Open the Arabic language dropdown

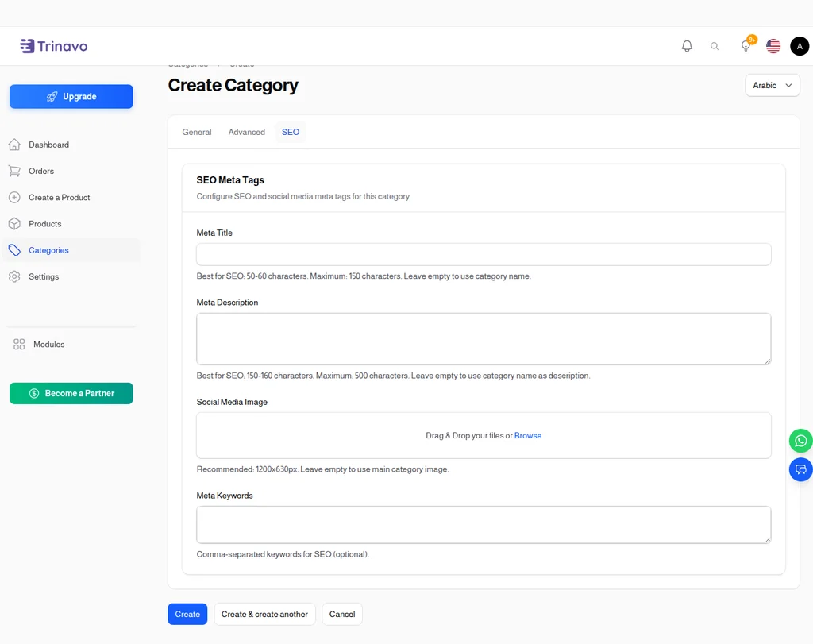point(772,85)
